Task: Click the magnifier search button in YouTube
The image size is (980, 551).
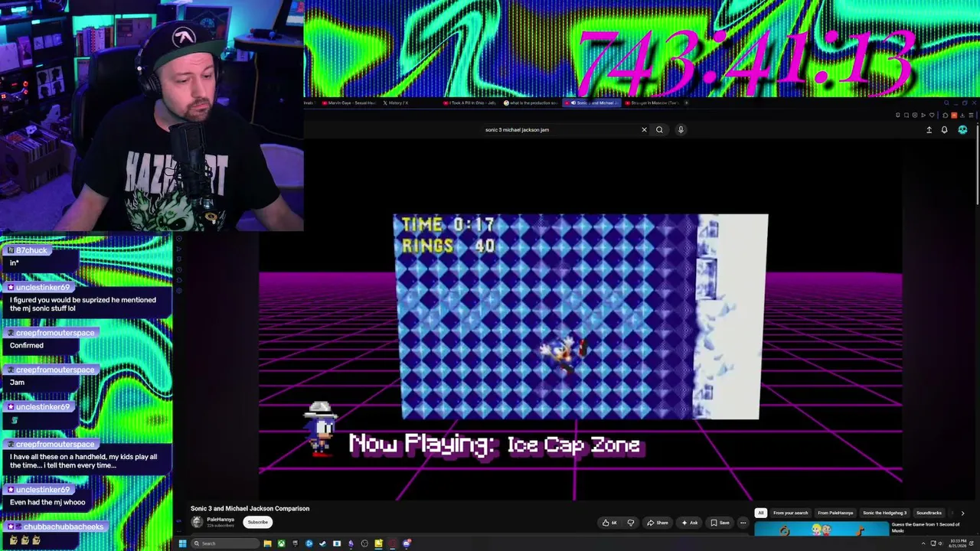Action: [x=659, y=129]
